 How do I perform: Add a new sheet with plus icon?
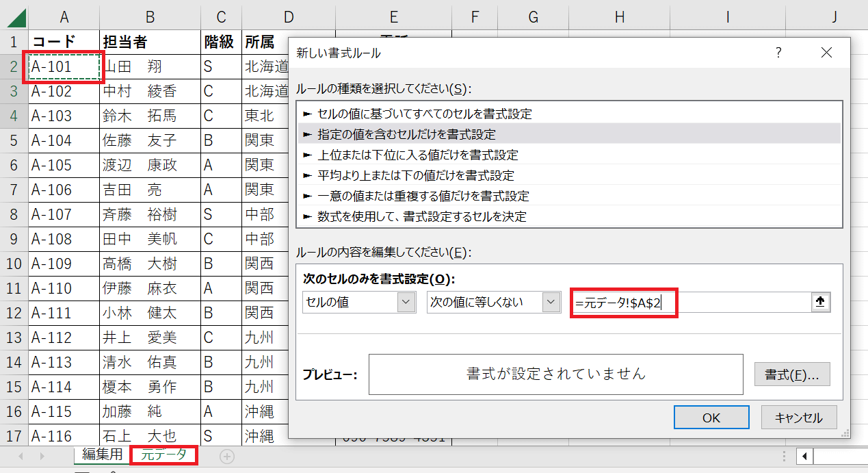click(227, 455)
